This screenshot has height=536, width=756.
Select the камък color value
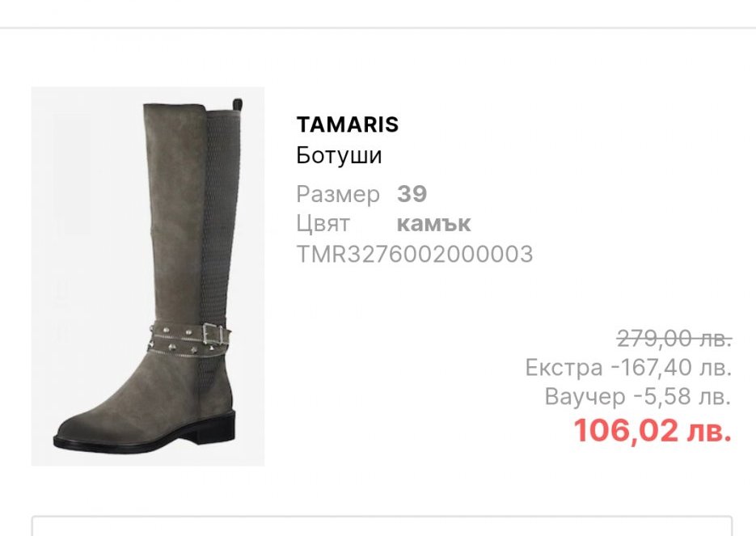tap(433, 224)
